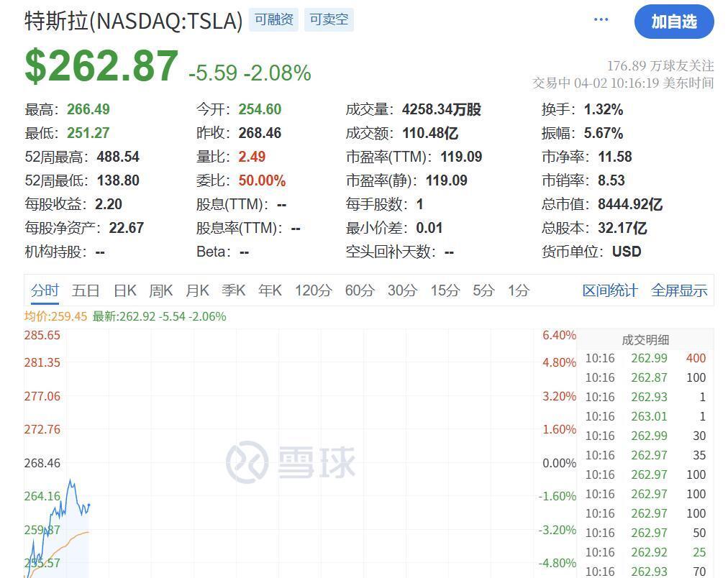Open the three-dot more options menu
Screen dimensions: 728x578
pos(601,20)
